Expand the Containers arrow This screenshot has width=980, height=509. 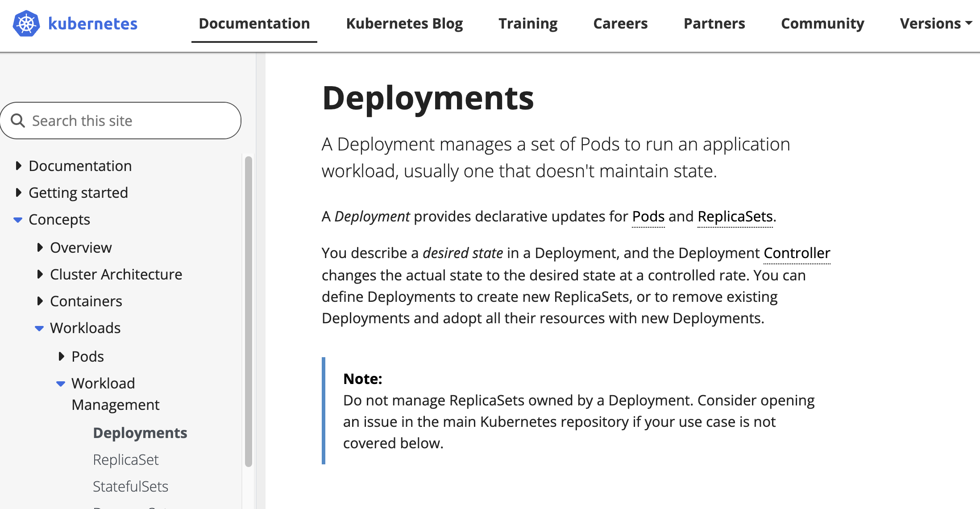pos(40,301)
